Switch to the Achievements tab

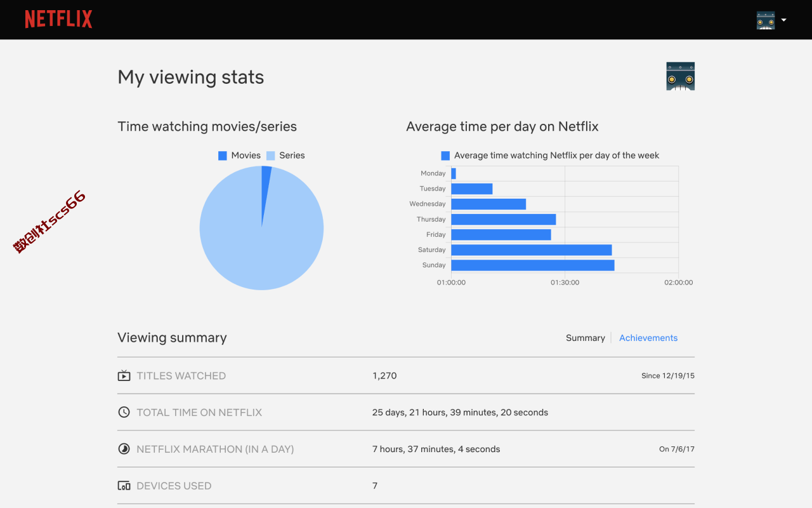pyautogui.click(x=648, y=338)
